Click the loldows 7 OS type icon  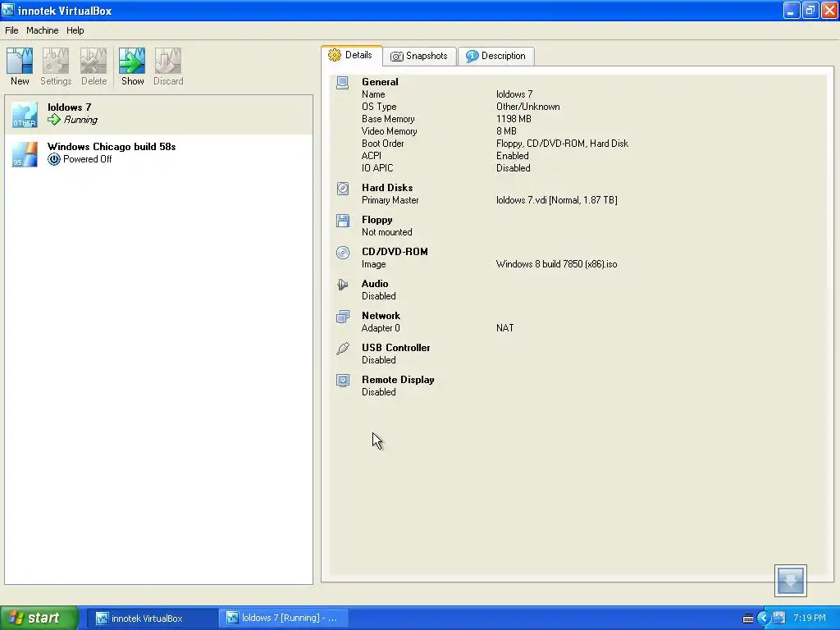(25, 115)
